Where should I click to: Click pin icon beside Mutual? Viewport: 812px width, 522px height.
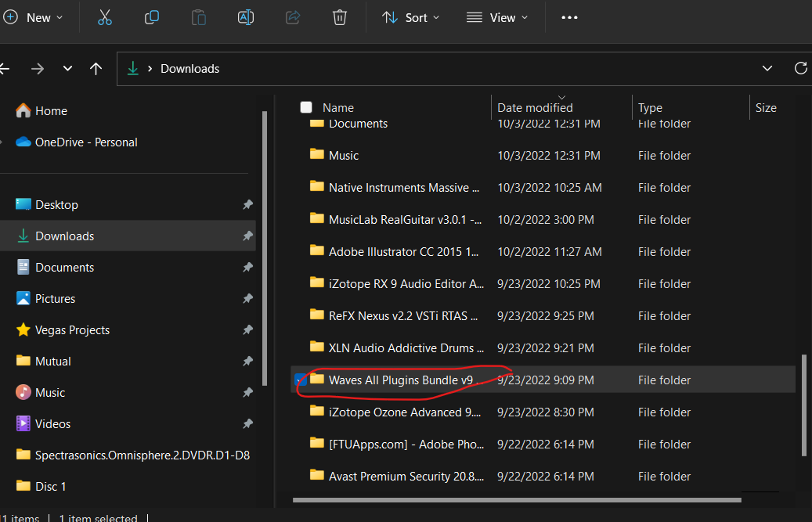pyautogui.click(x=247, y=361)
